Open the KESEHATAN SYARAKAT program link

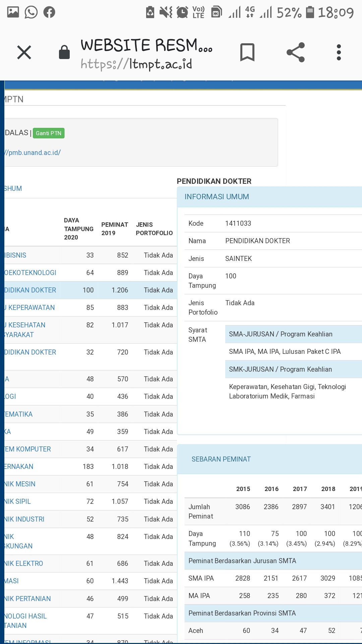[25, 330]
